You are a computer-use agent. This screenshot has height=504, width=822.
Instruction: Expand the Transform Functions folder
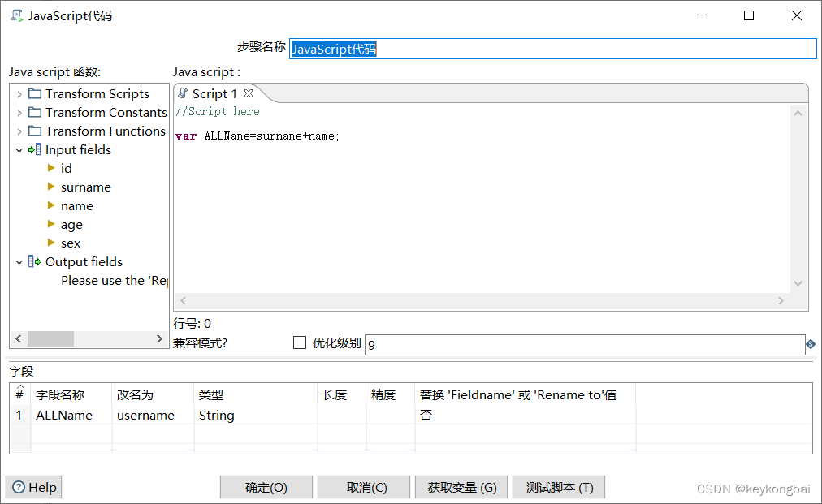[x=19, y=131]
